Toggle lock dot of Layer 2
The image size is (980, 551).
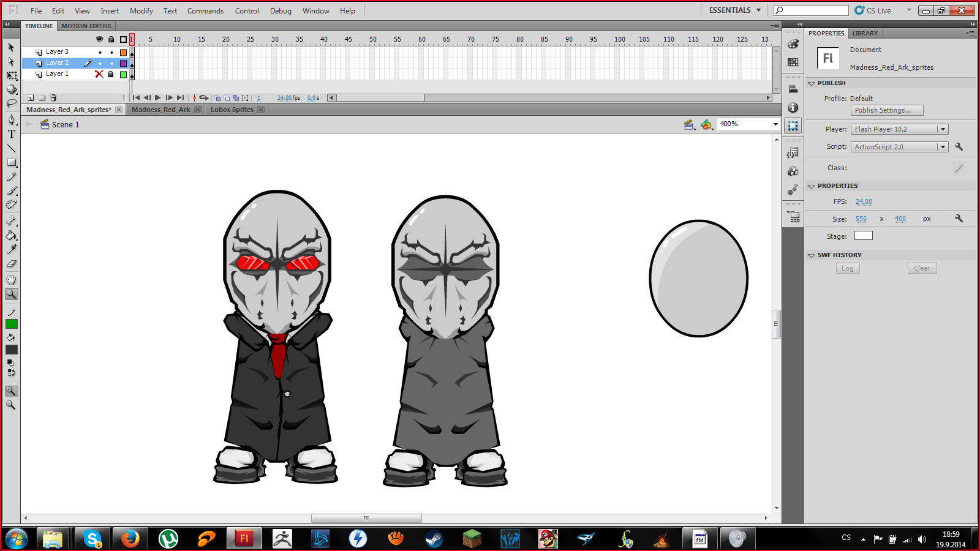tap(111, 63)
